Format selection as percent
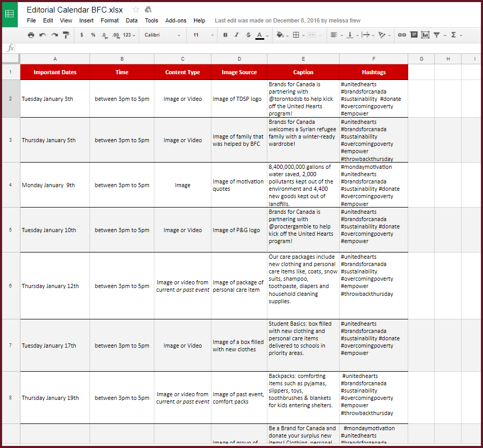The width and height of the screenshot is (483, 448). coord(93,35)
